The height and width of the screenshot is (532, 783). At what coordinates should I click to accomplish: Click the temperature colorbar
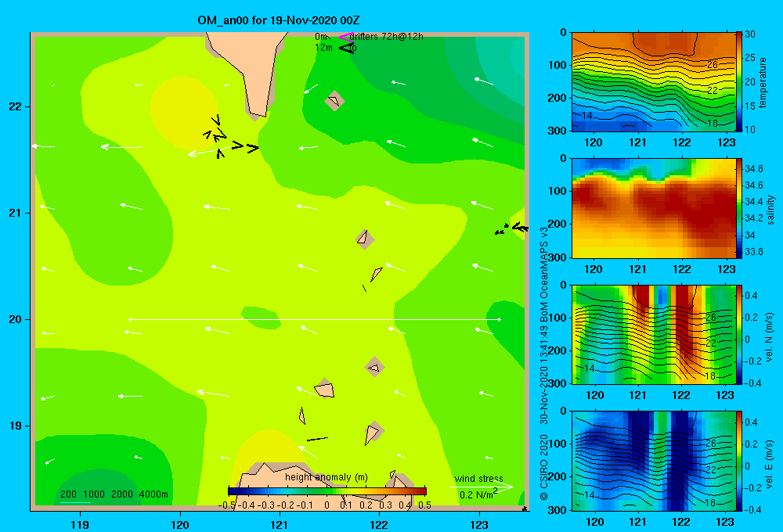pyautogui.click(x=739, y=82)
